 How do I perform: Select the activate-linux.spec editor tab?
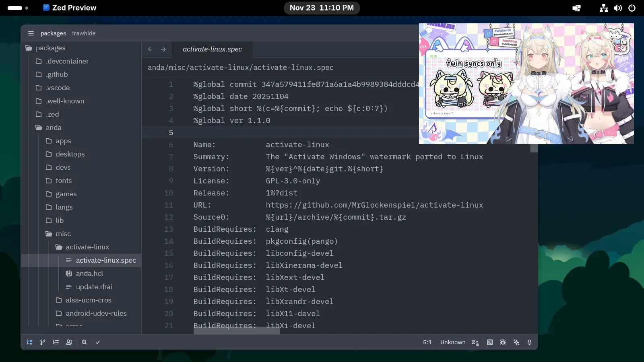(212, 49)
